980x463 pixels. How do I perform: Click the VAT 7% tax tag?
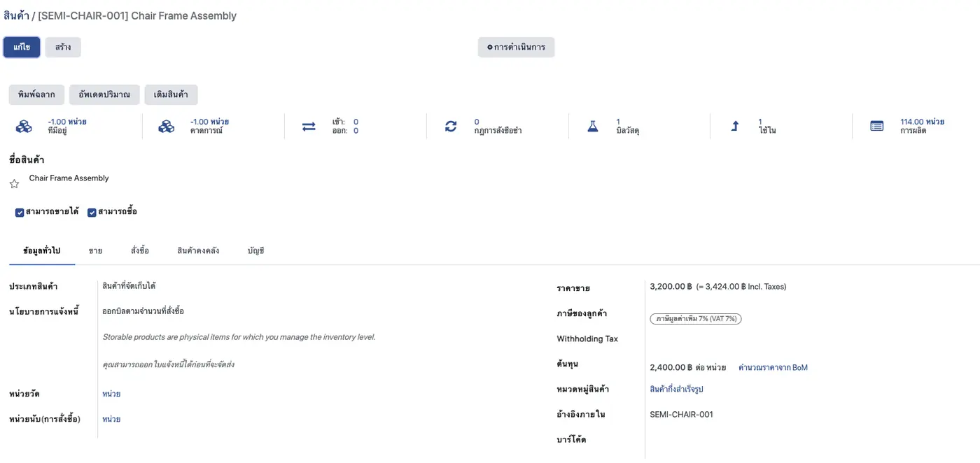[696, 319]
